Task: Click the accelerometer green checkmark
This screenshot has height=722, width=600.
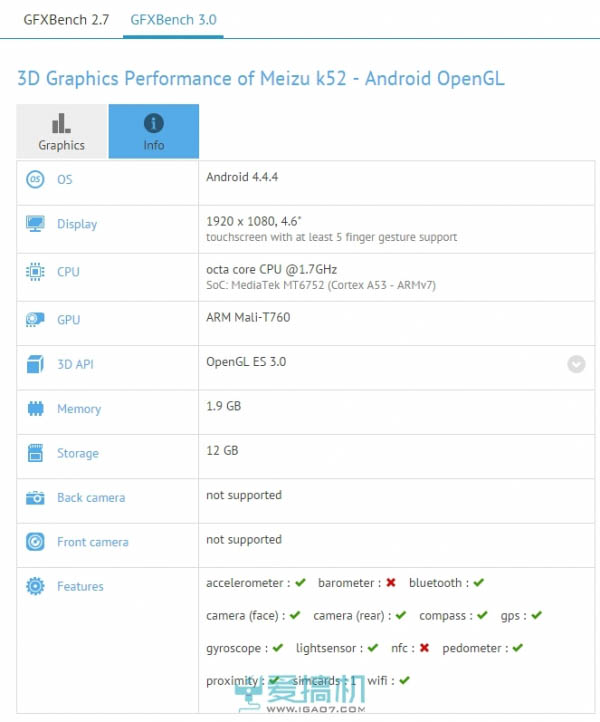Action: tap(299, 583)
